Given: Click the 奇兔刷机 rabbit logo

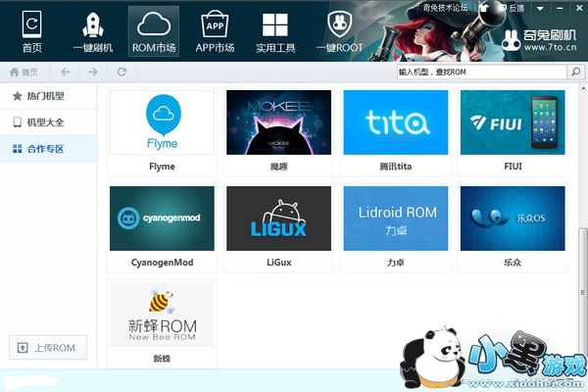Looking at the screenshot, I should [539, 40].
